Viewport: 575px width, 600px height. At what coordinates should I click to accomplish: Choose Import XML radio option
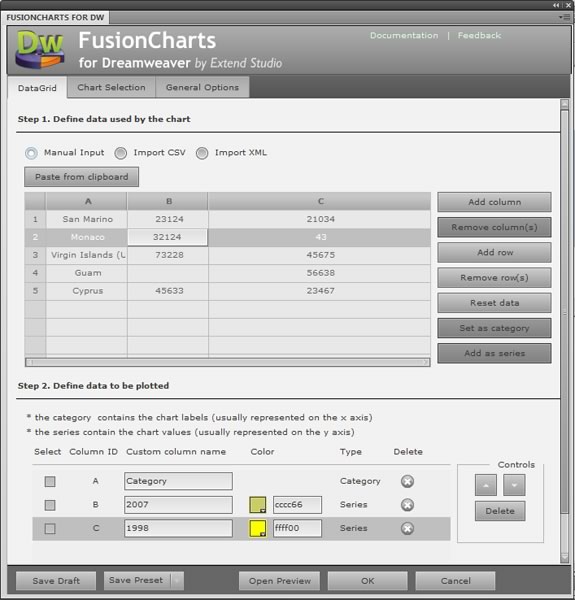coord(202,153)
